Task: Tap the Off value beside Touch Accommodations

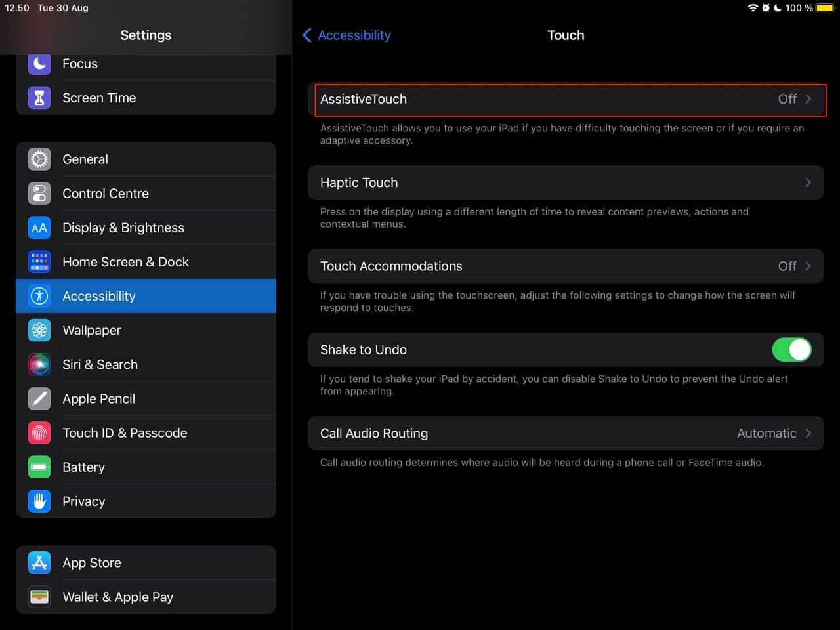Action: [x=787, y=266]
